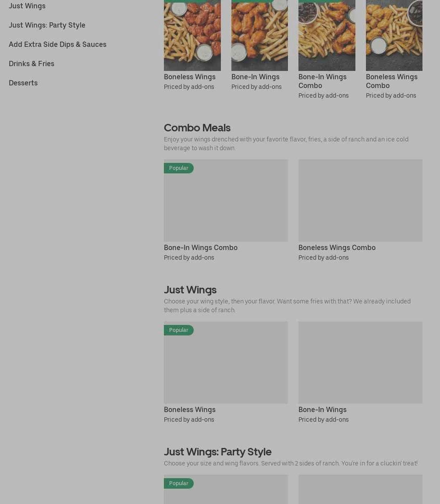
Task: Jump to the Desserts category
Action: [23, 83]
